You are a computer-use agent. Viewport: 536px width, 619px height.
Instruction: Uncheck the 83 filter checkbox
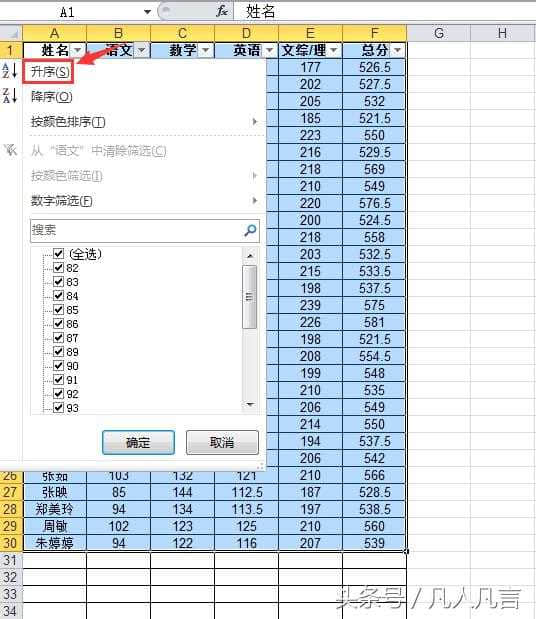point(58,281)
